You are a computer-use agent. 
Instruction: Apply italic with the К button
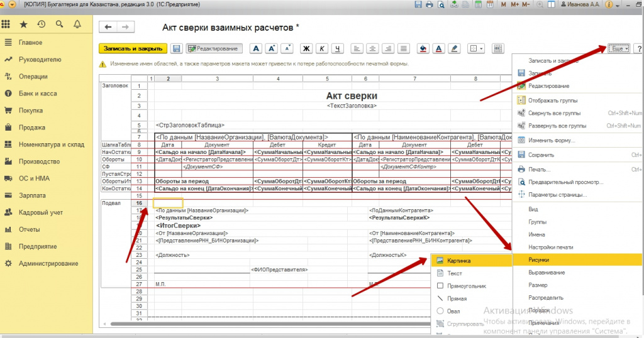tap(321, 48)
